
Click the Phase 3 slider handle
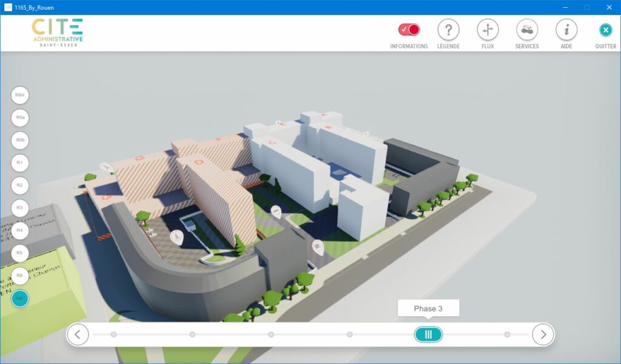point(428,334)
